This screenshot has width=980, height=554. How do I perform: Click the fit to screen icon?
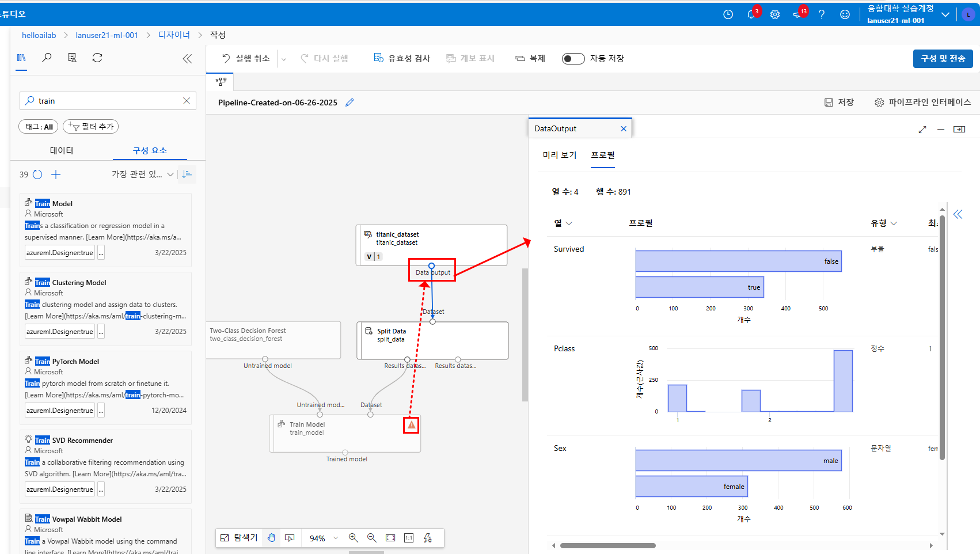(390, 538)
